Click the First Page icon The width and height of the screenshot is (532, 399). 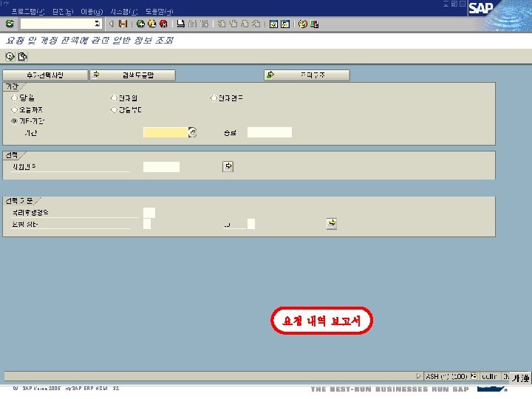coord(222,24)
